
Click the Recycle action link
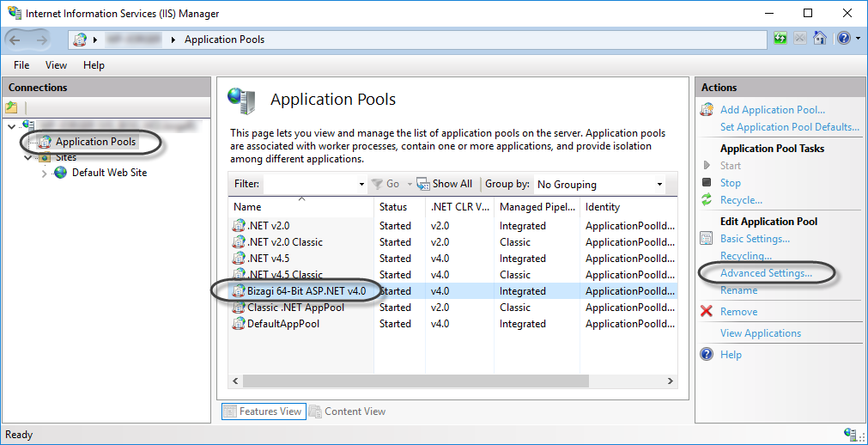click(x=741, y=200)
